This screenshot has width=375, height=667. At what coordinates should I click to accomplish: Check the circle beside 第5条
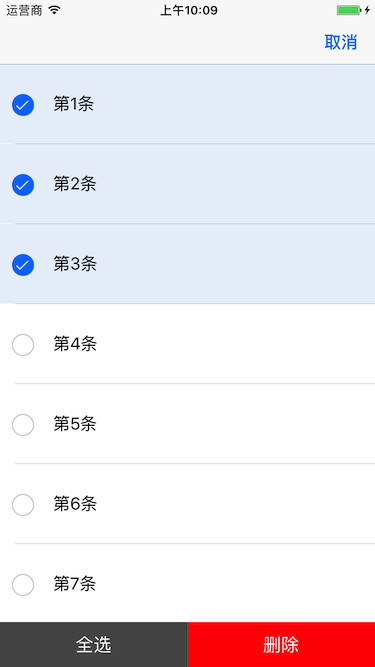(x=23, y=425)
